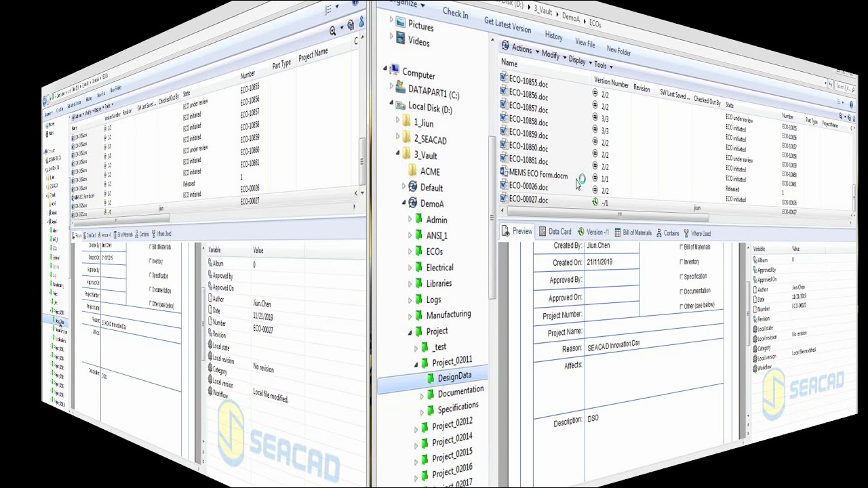Tick the Specification checkbox in right window preview
Screen dimensions: 868x488
(682, 277)
